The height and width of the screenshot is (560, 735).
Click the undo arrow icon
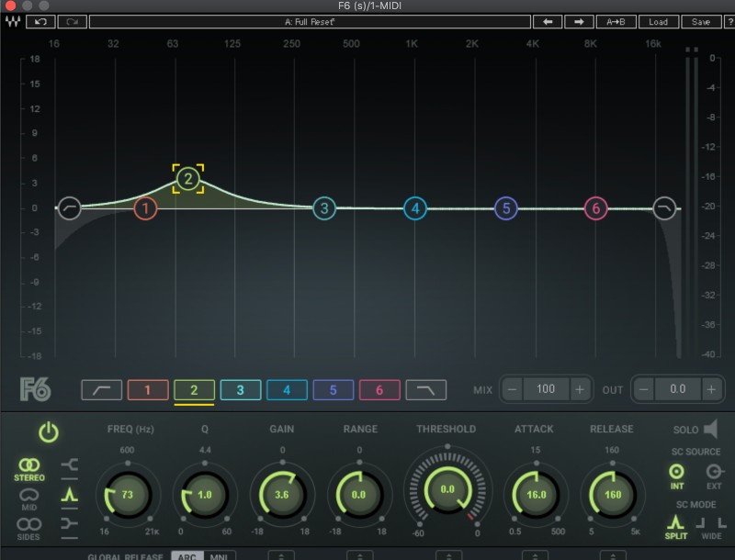40,21
